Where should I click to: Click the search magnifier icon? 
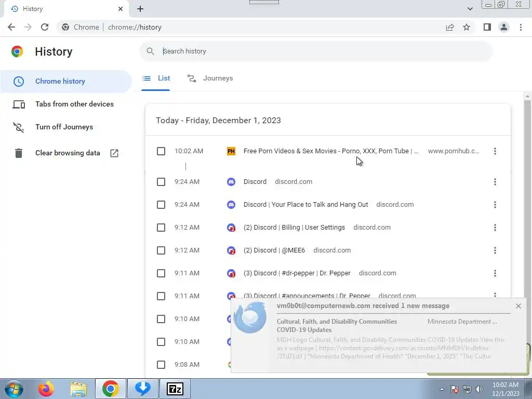click(x=150, y=51)
